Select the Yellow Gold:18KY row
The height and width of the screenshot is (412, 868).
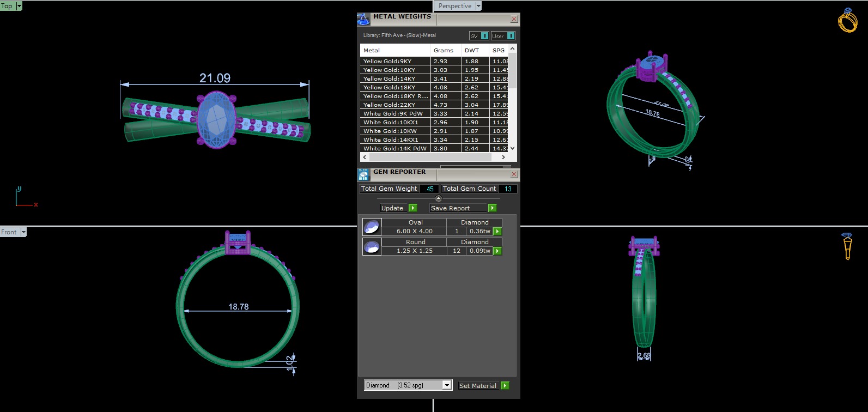(434, 87)
